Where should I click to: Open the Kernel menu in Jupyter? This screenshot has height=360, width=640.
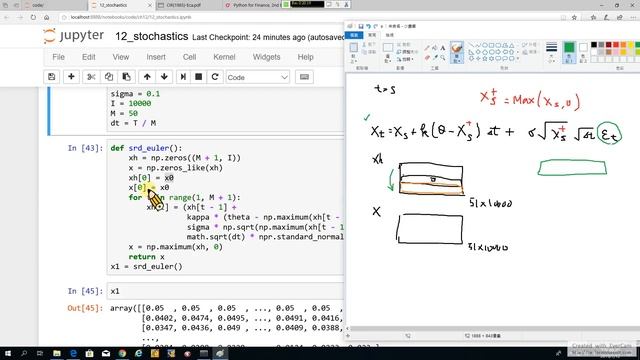224,57
